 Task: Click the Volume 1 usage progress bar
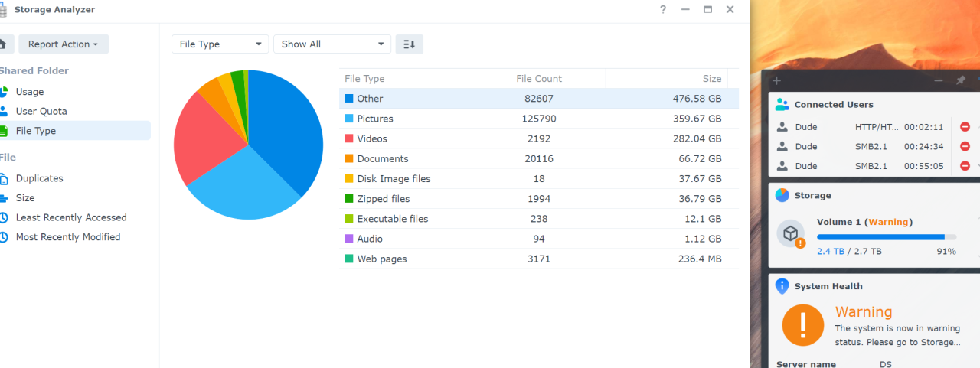click(x=886, y=237)
